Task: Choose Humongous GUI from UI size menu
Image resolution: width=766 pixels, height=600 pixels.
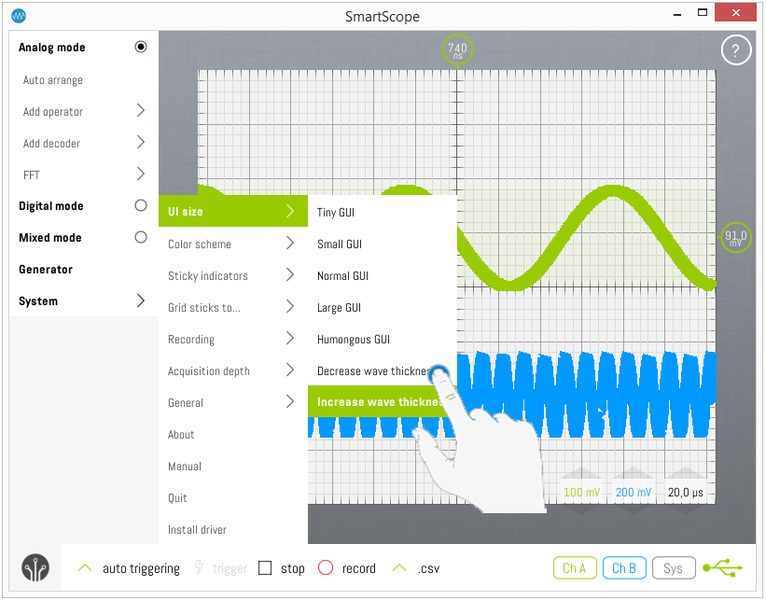Action: click(x=353, y=339)
